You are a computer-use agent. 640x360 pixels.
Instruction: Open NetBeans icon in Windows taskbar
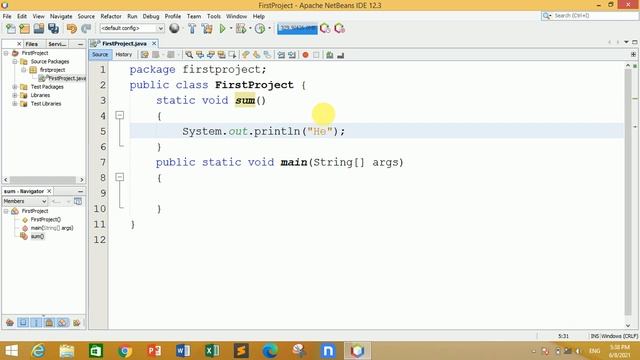click(357, 351)
